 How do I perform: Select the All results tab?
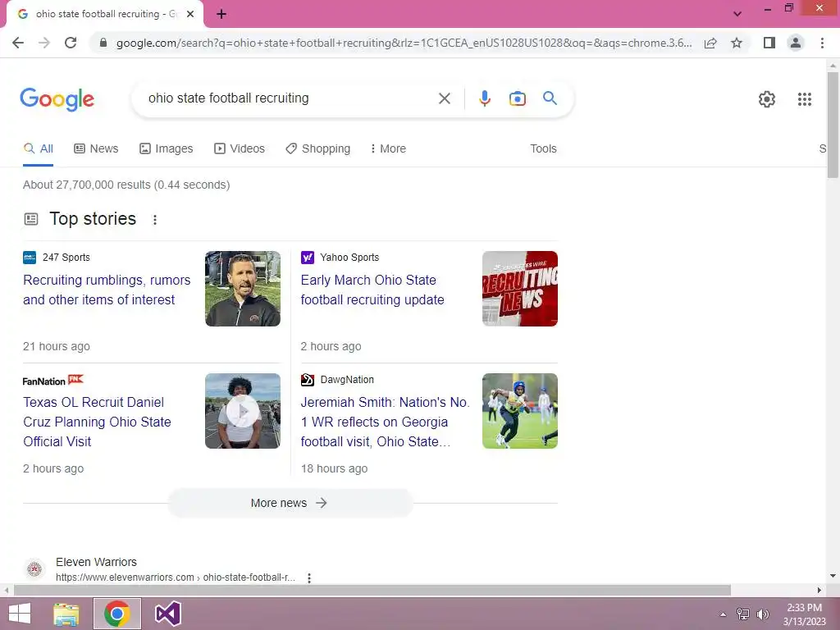click(38, 148)
